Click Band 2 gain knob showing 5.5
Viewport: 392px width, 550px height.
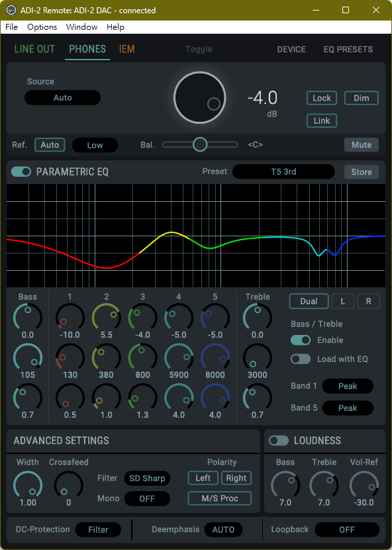point(107,318)
